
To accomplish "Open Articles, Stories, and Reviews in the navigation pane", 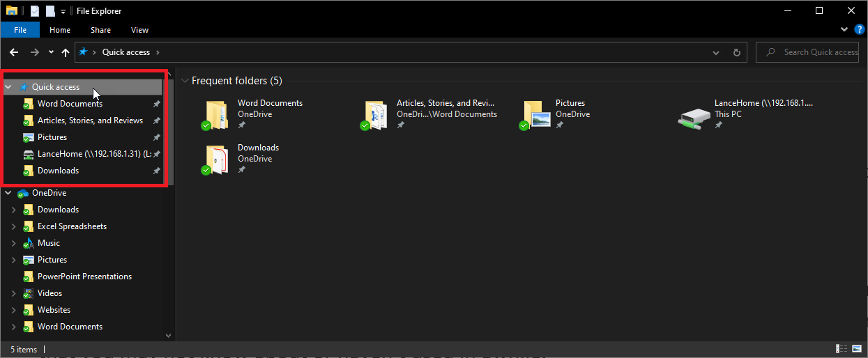I will tap(90, 120).
